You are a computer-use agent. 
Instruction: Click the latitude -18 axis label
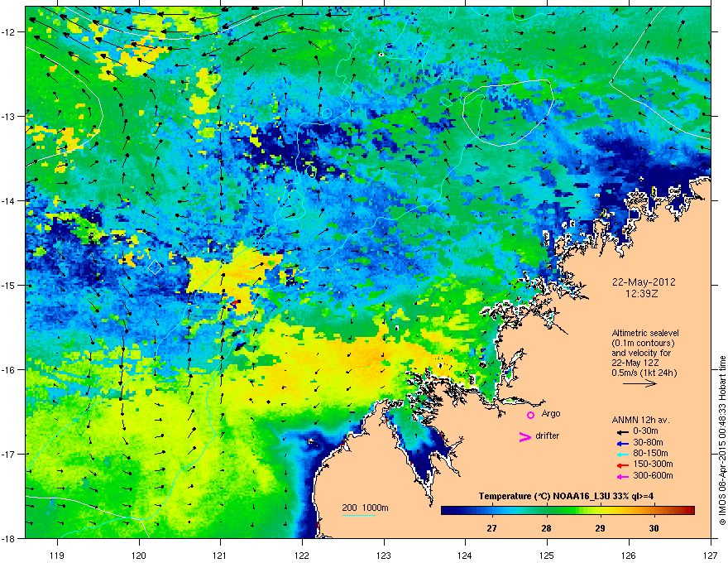click(9, 538)
